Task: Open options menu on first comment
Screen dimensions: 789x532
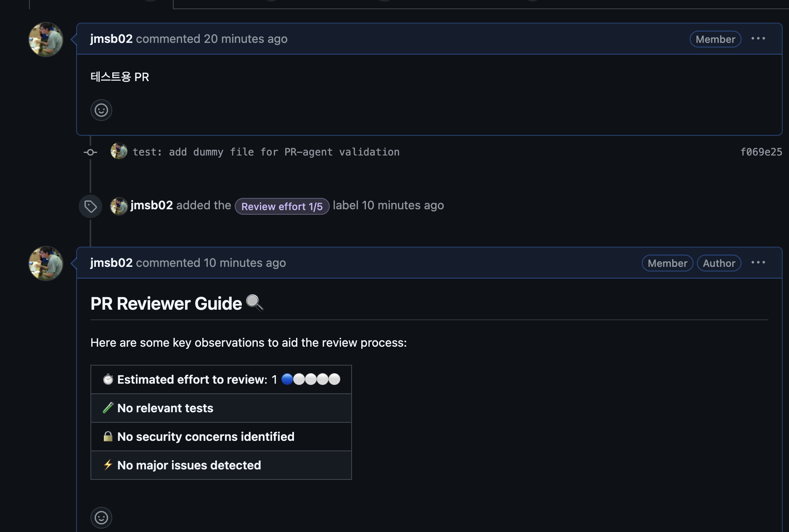Action: [x=758, y=39]
